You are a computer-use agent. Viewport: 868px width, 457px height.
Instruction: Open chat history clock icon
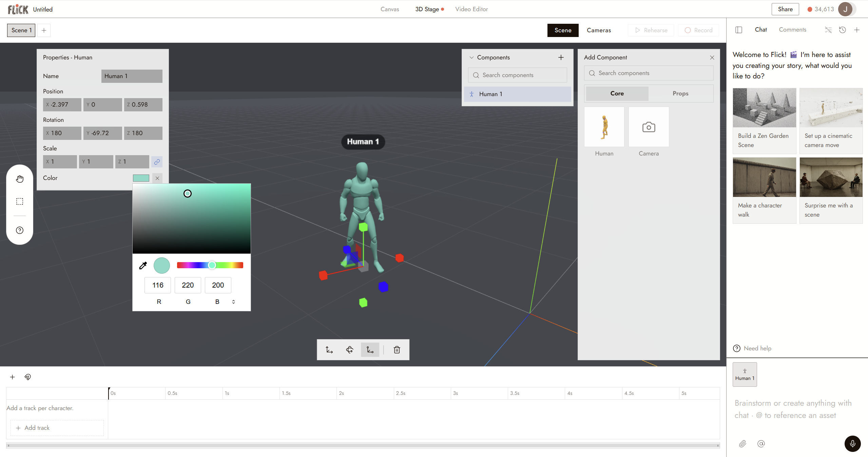pyautogui.click(x=843, y=30)
